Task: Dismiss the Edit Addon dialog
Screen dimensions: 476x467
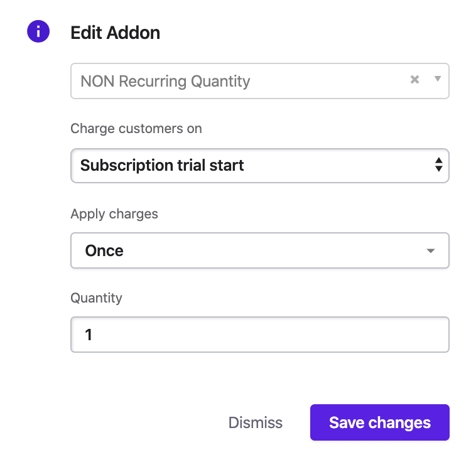Action: tap(256, 422)
